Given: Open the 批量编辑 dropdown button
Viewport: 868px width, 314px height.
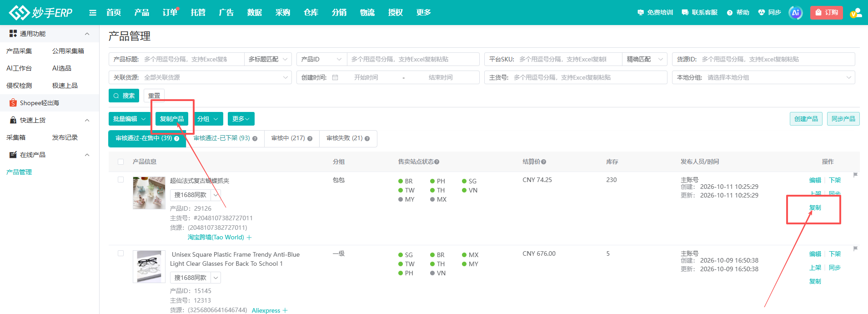Looking at the screenshot, I should [x=130, y=119].
